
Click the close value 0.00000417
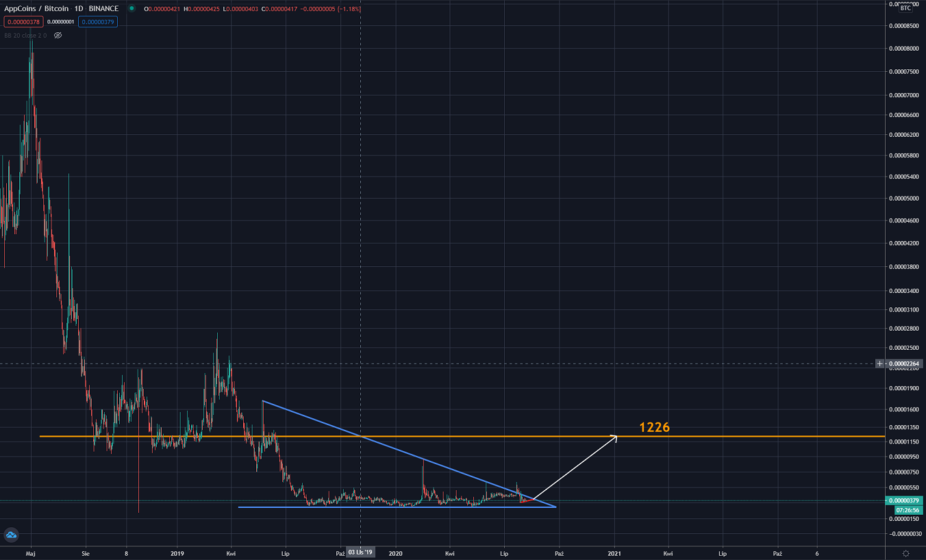[281, 9]
